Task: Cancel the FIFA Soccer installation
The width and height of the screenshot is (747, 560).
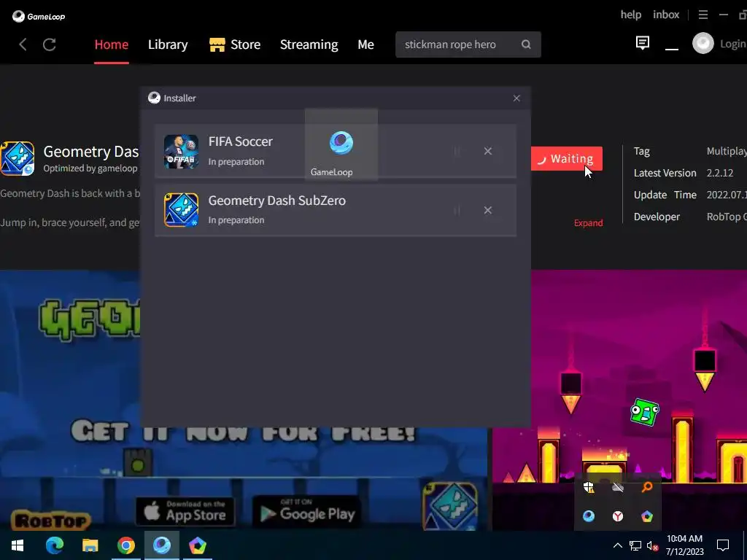Action: click(488, 151)
